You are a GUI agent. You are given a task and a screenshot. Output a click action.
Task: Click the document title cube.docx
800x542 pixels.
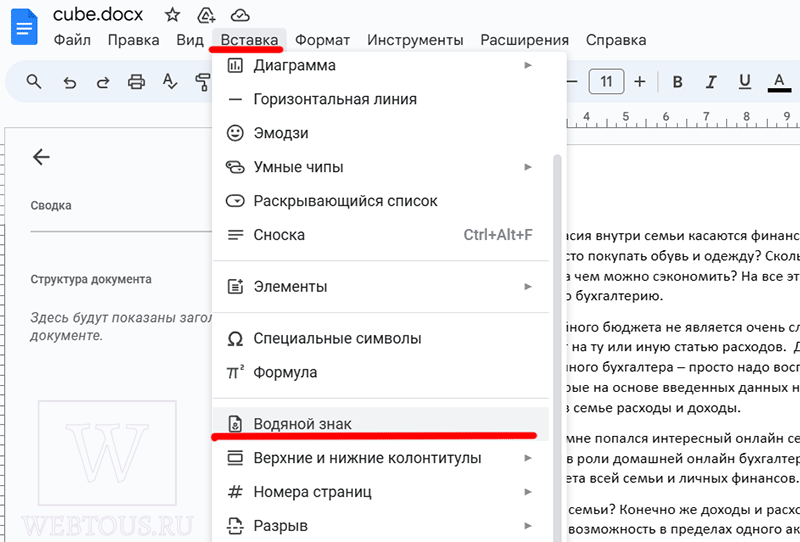[98, 15]
